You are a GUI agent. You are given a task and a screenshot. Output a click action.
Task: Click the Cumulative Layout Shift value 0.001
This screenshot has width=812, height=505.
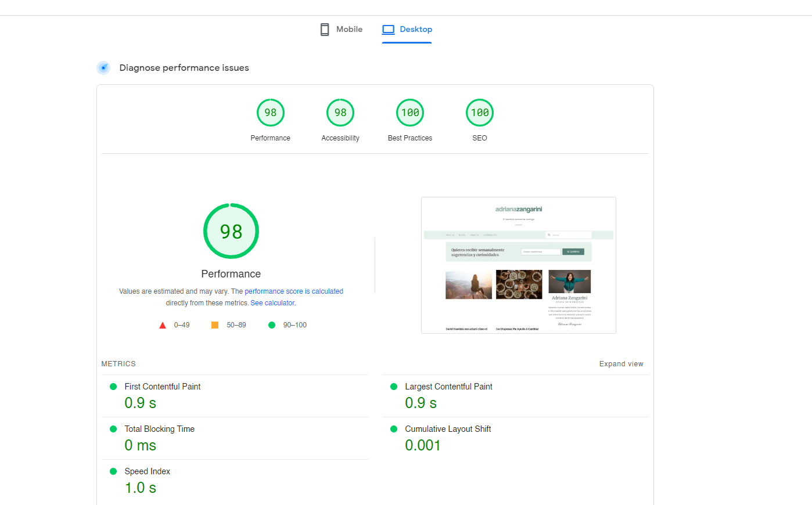(x=423, y=445)
